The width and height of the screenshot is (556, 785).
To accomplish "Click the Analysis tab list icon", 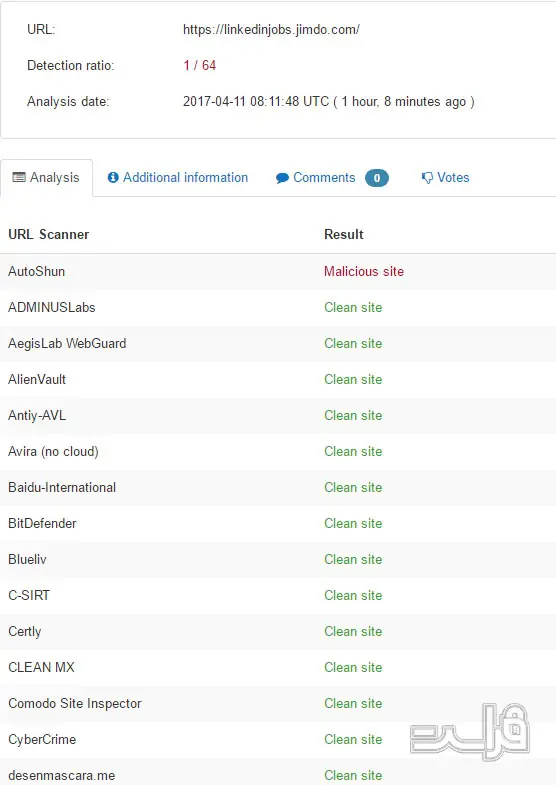I will pyautogui.click(x=19, y=178).
